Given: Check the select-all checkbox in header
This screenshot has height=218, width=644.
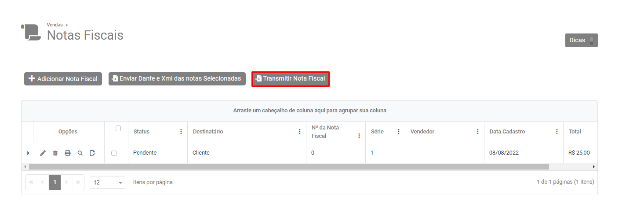Looking at the screenshot, I should point(118,129).
